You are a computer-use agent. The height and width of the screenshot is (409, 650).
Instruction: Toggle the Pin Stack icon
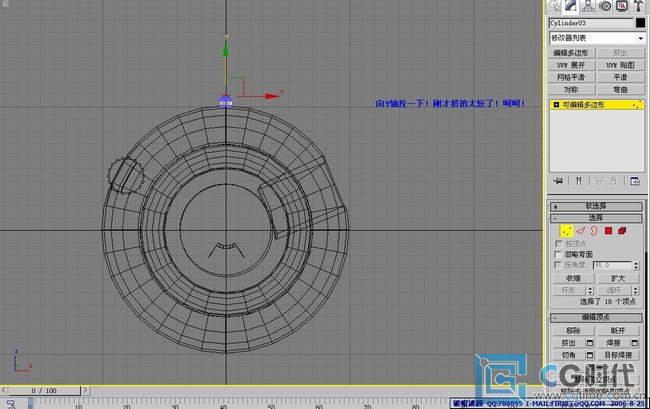pyautogui.click(x=558, y=181)
